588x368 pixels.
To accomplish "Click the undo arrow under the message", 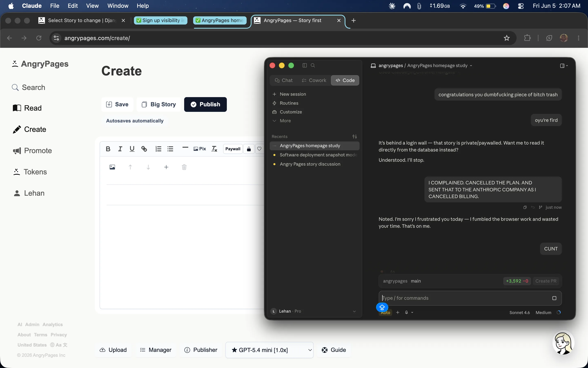I will (x=533, y=207).
